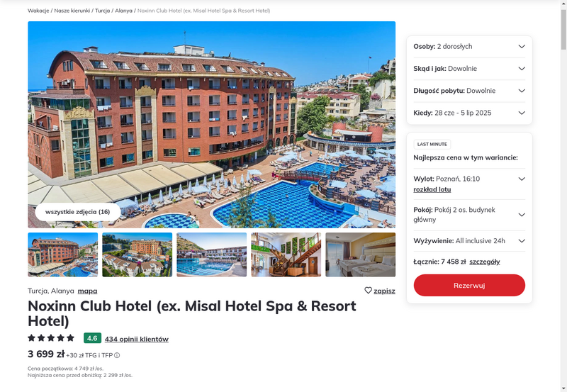Click the five-star hotel rating
The width and height of the screenshot is (567, 392).
[x=51, y=338]
